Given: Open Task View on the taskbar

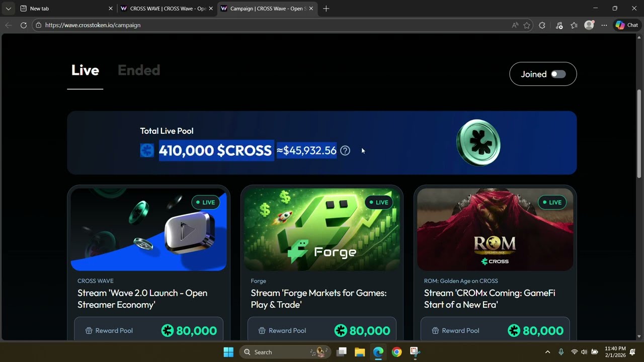Looking at the screenshot, I should 342,352.
